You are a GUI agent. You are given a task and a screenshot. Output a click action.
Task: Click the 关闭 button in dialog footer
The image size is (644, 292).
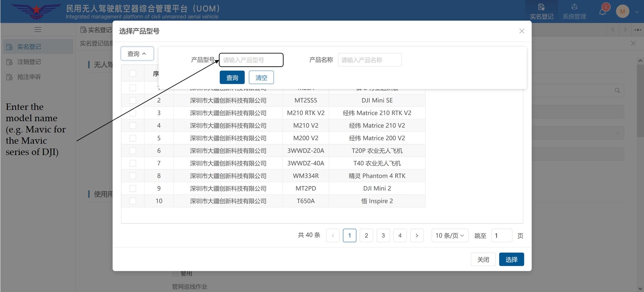(483, 259)
